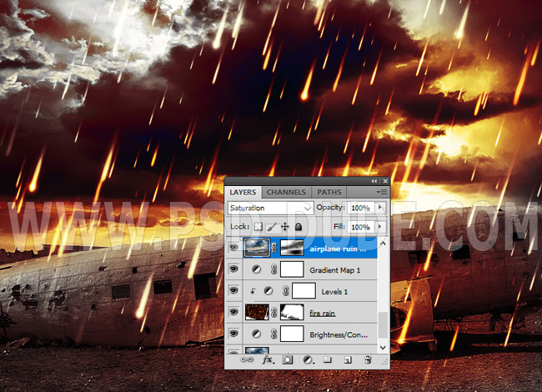Image resolution: width=542 pixels, height=392 pixels.
Task: Click the link layers icon
Action: click(x=247, y=360)
